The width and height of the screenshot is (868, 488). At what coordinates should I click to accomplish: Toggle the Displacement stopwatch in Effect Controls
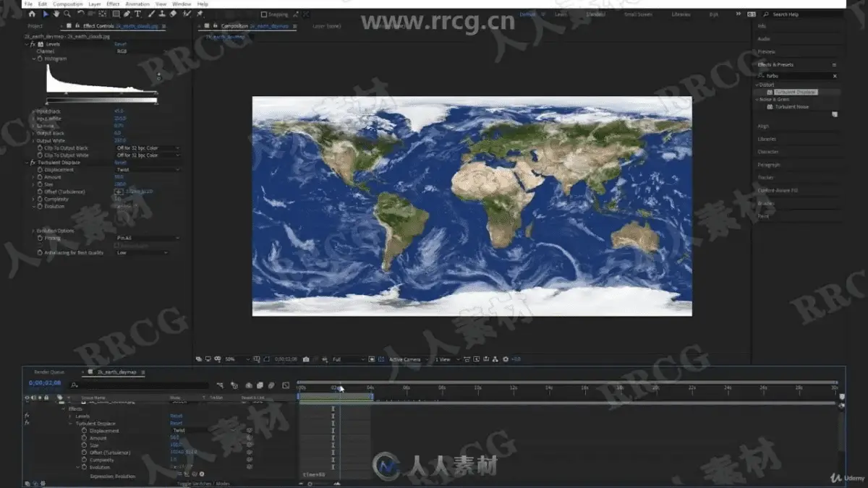click(40, 170)
